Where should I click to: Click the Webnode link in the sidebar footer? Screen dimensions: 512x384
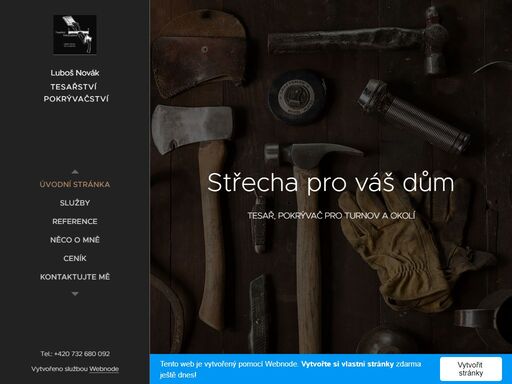[x=104, y=369]
